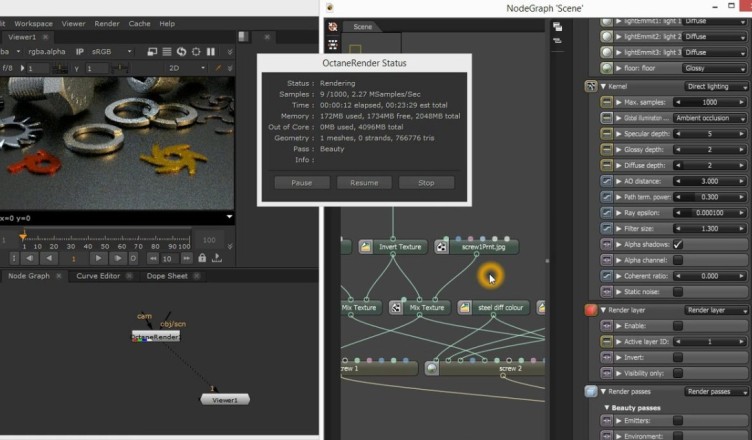Open the floor Glossy material dropdown
752x440 pixels.
715,68
